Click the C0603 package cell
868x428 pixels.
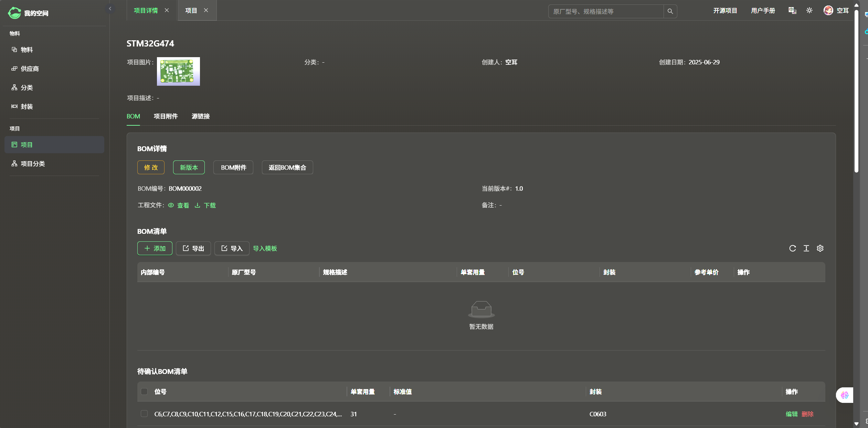click(598, 414)
